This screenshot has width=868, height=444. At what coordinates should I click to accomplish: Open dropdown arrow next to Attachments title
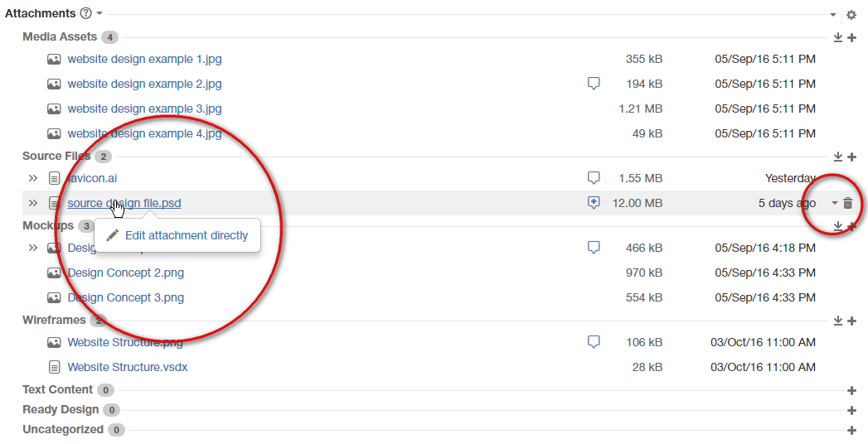(99, 14)
